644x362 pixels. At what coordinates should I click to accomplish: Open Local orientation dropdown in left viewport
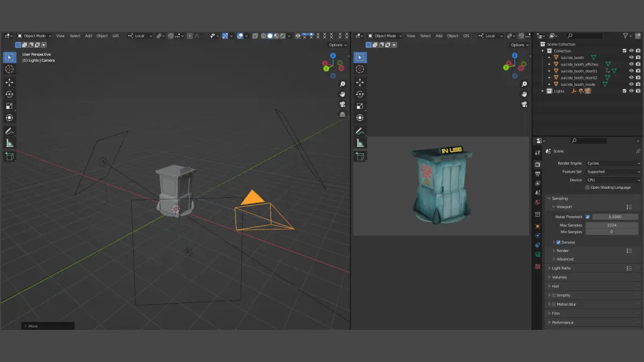tap(140, 36)
